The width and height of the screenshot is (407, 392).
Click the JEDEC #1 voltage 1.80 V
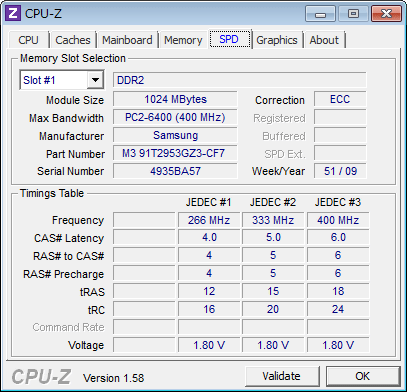coord(209,345)
